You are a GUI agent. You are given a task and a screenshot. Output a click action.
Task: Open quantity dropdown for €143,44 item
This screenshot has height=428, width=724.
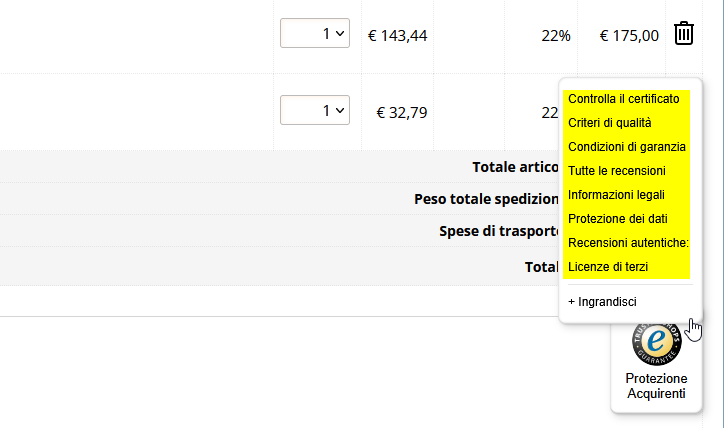click(x=315, y=33)
